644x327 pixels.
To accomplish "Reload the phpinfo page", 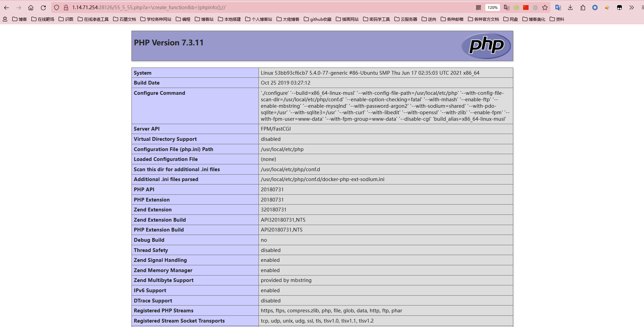I will coord(44,8).
